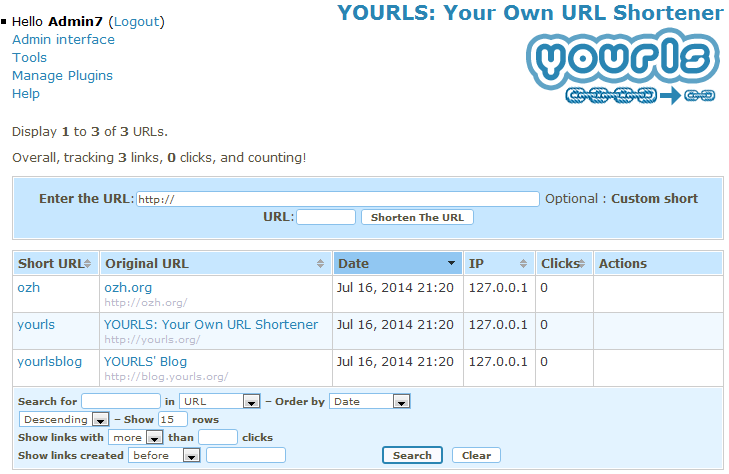Sort by IP column arrows
The width and height of the screenshot is (729, 474).
pos(524,264)
